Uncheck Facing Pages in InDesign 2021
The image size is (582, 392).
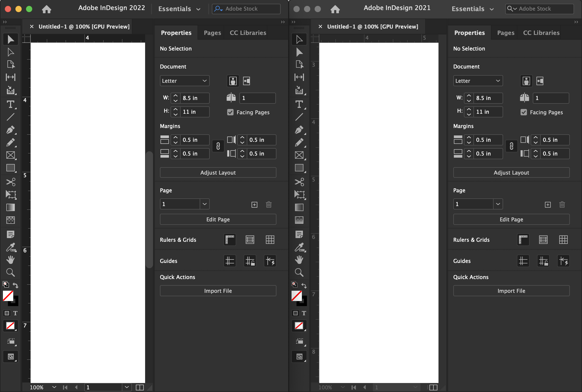coord(523,112)
